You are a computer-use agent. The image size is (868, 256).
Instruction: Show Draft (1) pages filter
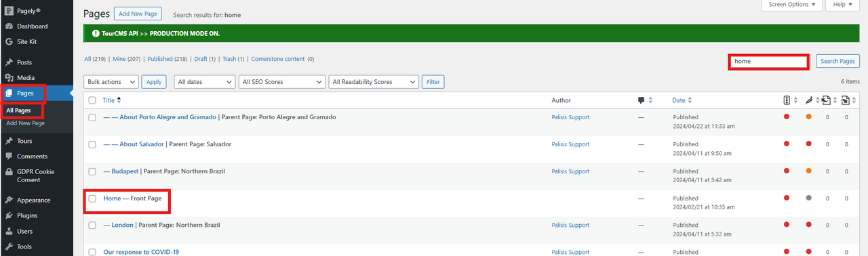coord(205,59)
